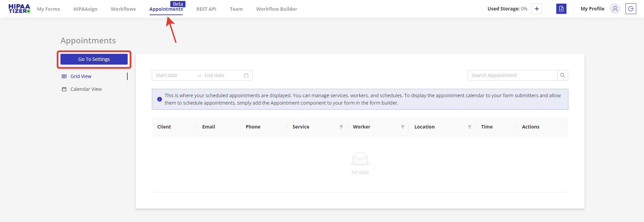Switch to Calendar View
644x222 pixels.
86,89
